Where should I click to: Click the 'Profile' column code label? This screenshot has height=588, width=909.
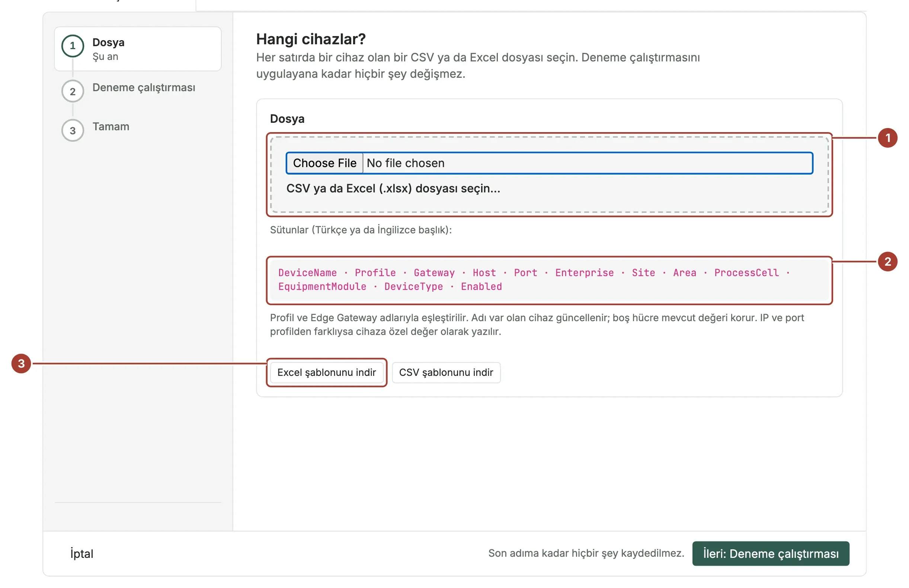(375, 273)
